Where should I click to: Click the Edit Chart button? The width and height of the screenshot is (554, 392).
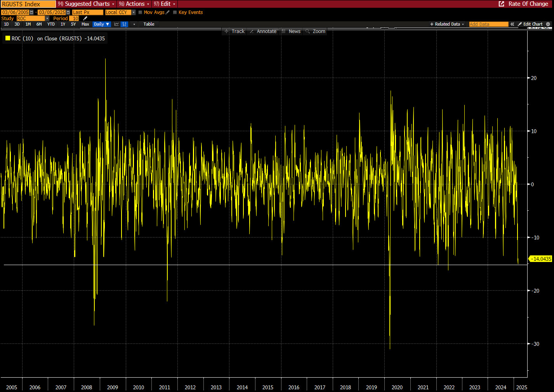[530, 24]
